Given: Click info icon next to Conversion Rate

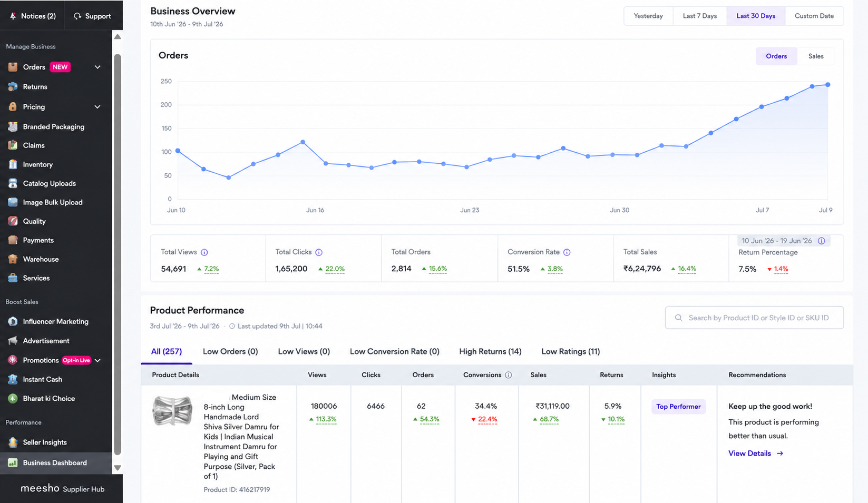Looking at the screenshot, I should pyautogui.click(x=567, y=252).
